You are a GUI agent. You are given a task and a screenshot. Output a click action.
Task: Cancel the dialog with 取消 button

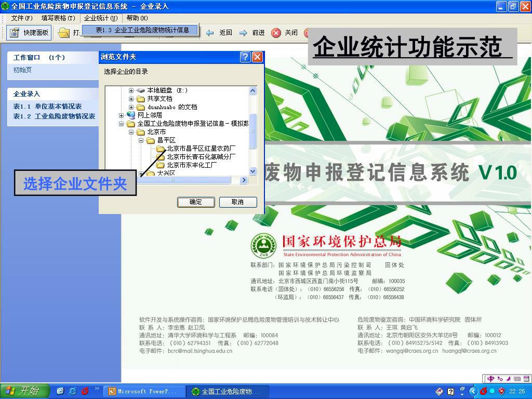click(238, 202)
